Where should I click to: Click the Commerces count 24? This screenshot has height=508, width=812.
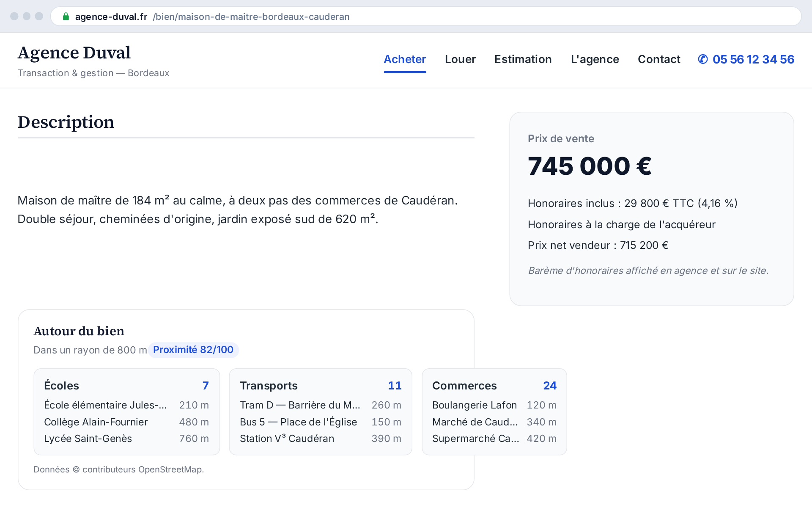pos(550,386)
